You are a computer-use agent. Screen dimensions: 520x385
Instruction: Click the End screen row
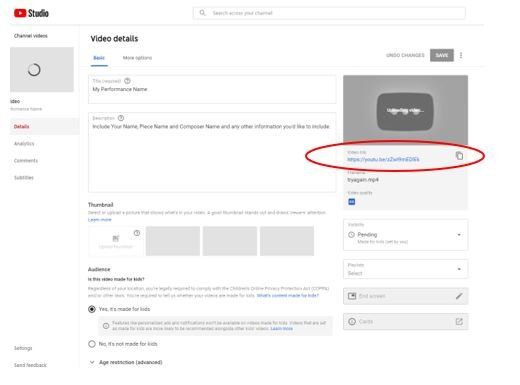405,296
